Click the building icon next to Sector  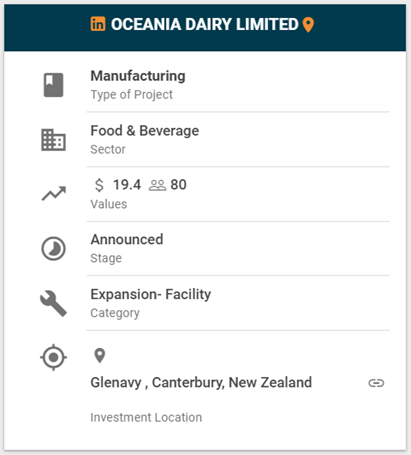tap(53, 140)
